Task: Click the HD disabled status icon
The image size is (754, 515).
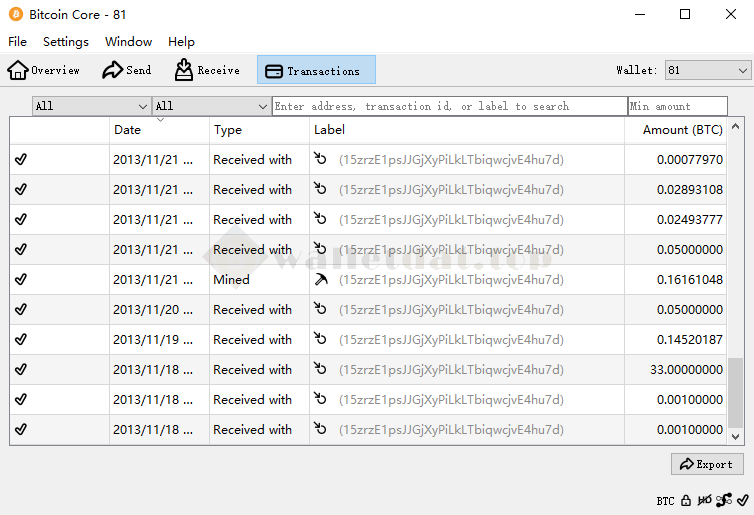Action: [x=705, y=500]
